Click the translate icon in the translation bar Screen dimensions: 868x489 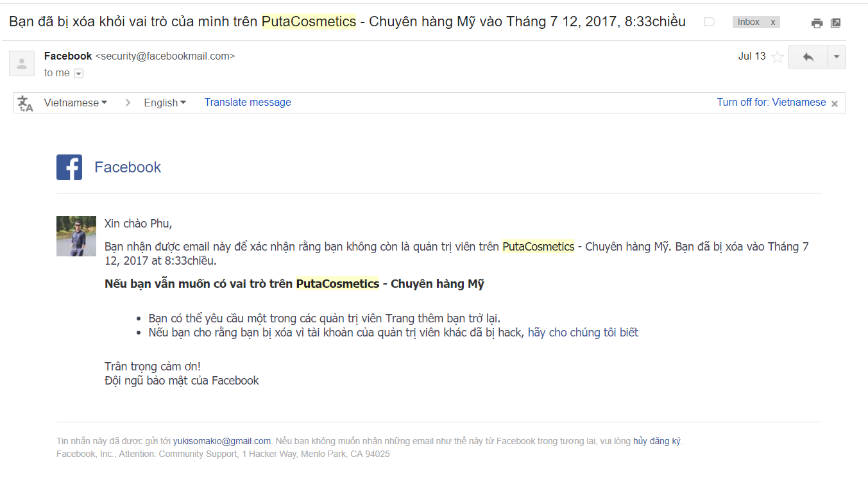point(26,103)
